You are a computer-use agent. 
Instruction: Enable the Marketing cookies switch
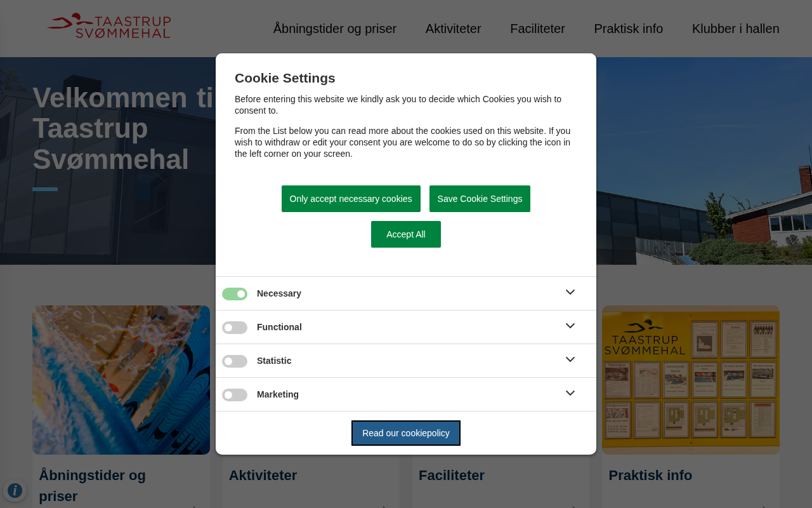pyautogui.click(x=235, y=395)
